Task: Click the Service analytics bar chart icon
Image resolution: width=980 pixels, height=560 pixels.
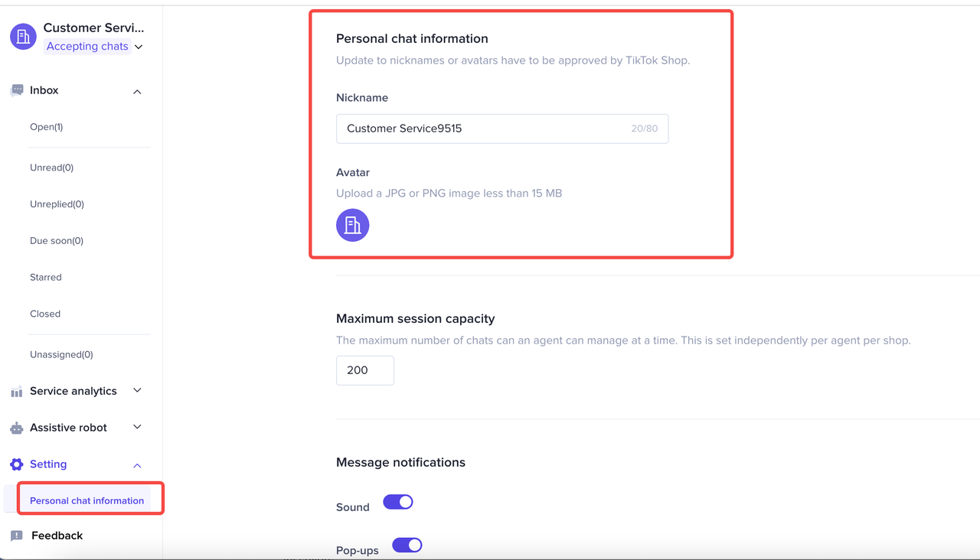Action: click(17, 392)
